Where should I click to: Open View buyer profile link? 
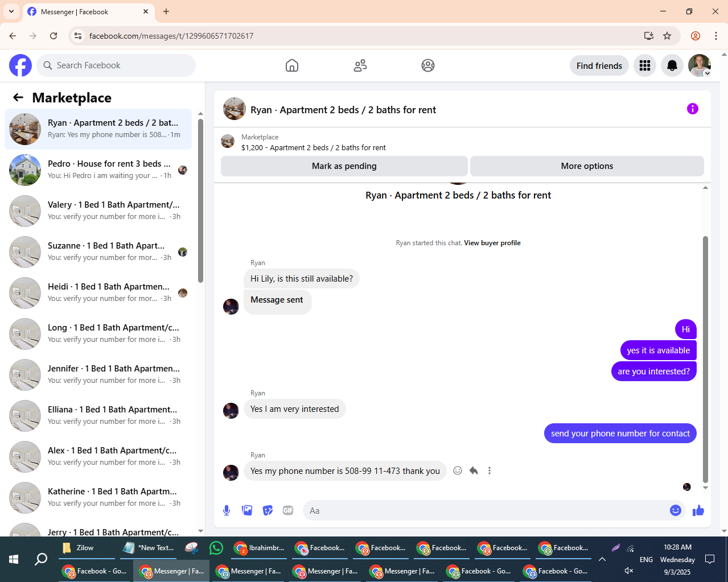point(492,243)
